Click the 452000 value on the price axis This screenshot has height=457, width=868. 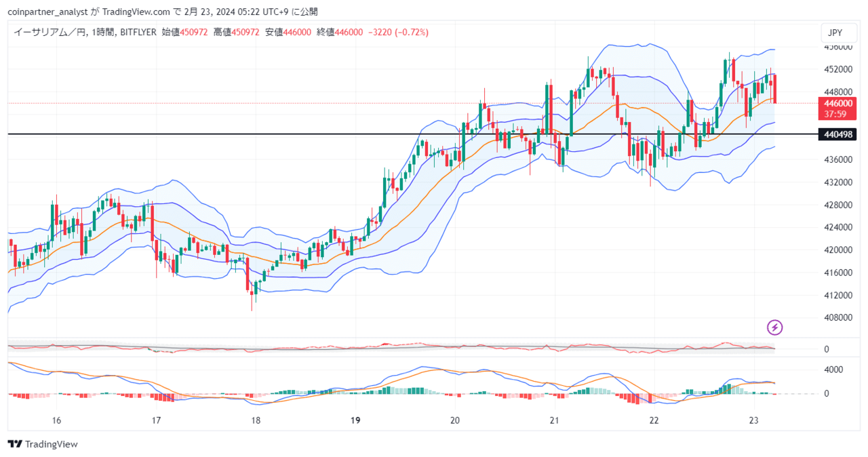(x=838, y=68)
